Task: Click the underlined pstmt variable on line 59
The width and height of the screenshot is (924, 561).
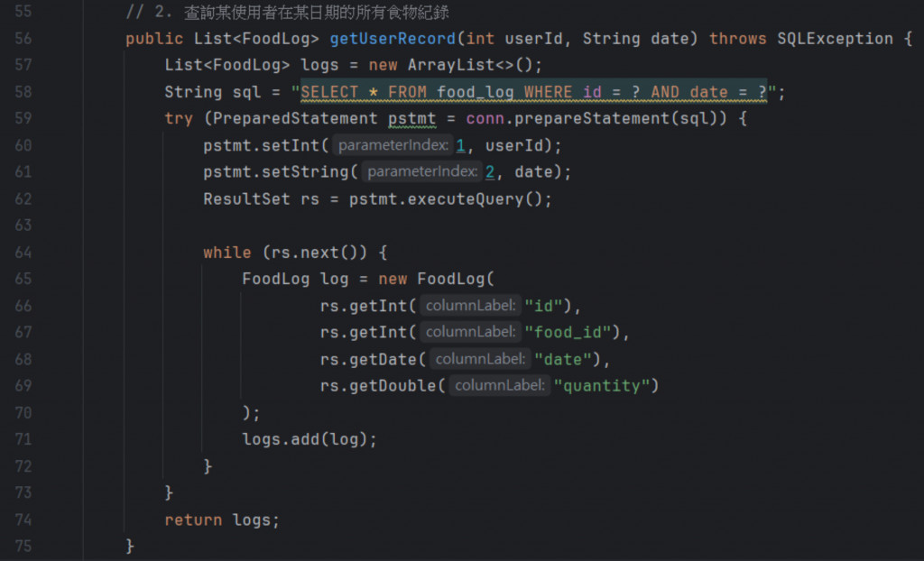Action: (411, 119)
